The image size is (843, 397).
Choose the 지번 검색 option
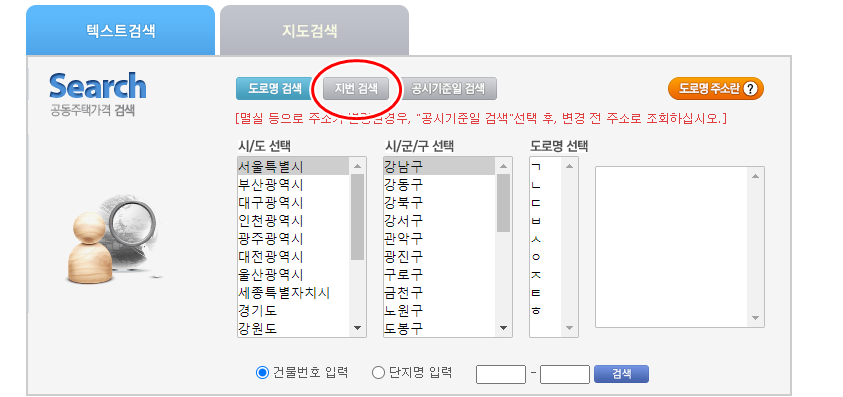click(356, 89)
